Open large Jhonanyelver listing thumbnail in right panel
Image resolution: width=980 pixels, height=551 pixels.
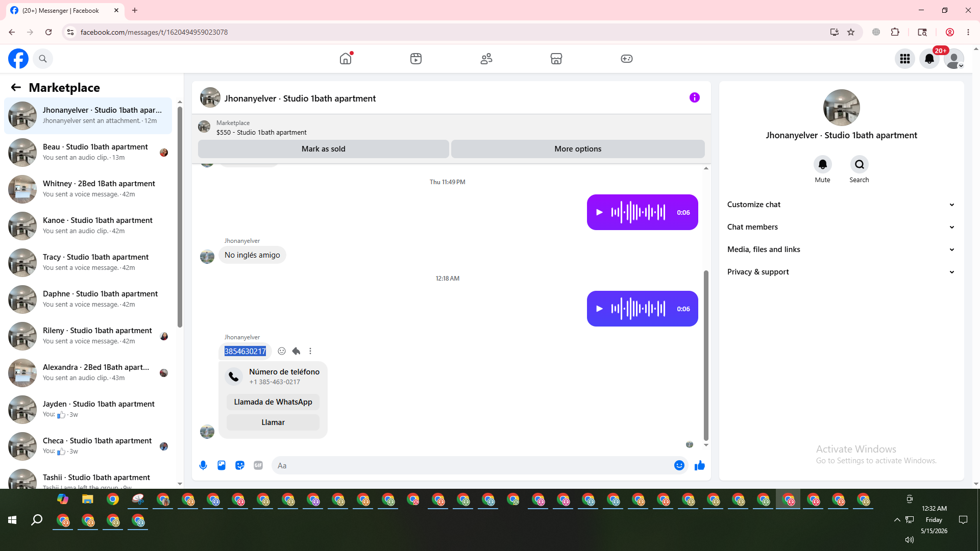[x=842, y=108]
